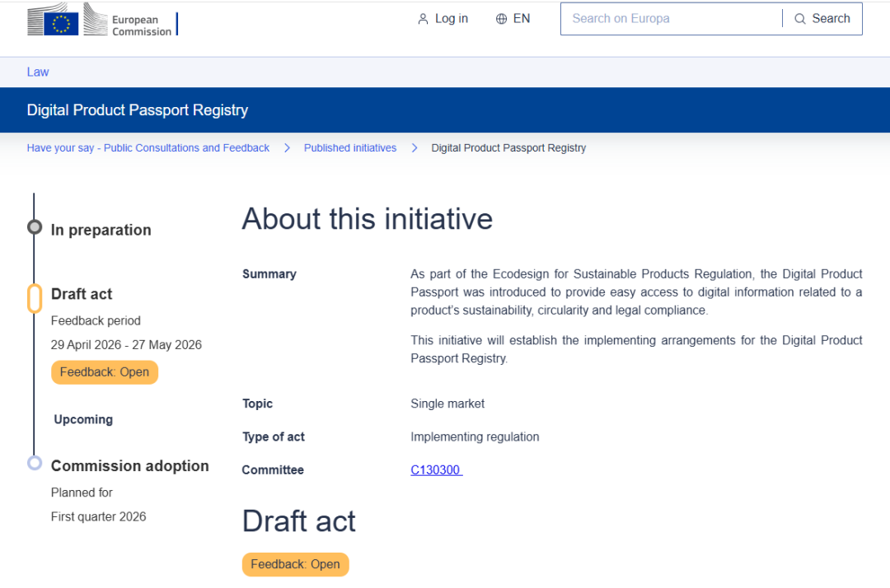Click the Planned for label
This screenshot has width=890, height=588.
pyautogui.click(x=82, y=492)
